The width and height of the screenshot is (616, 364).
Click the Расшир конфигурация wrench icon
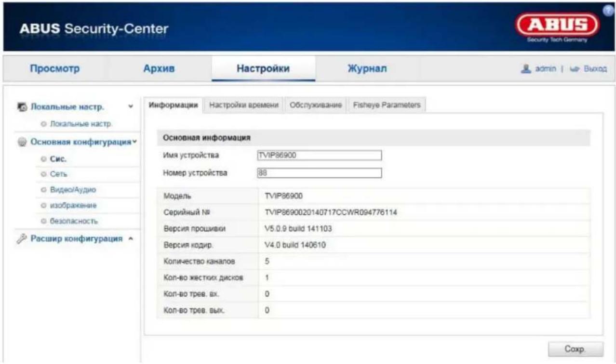tap(23, 239)
